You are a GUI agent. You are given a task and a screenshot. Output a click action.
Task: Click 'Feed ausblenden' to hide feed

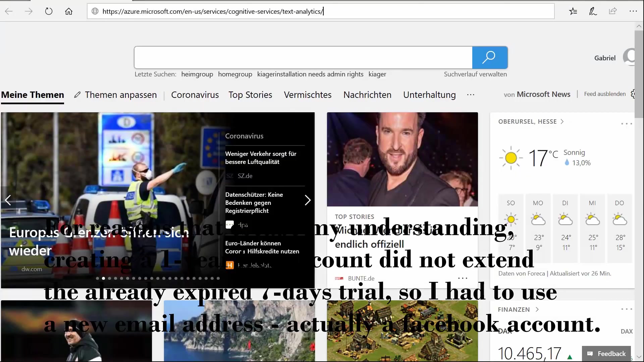point(605,94)
